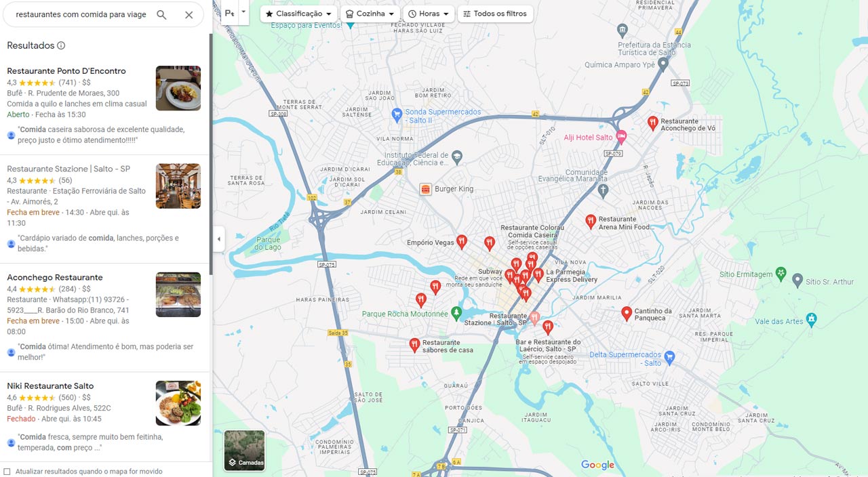Screen dimensions: 868x477
Task: Select the Empório Vegas restaurant pin
Action: pyautogui.click(x=462, y=241)
